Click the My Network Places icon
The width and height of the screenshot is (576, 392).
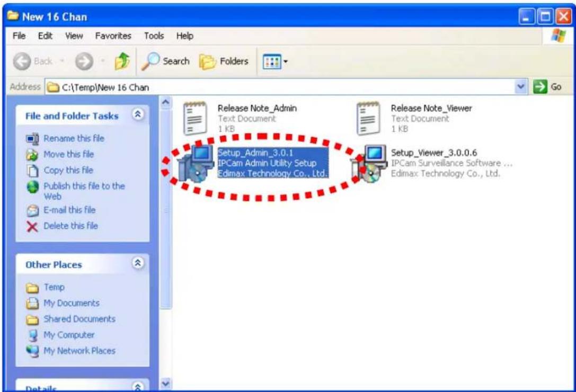click(x=32, y=351)
